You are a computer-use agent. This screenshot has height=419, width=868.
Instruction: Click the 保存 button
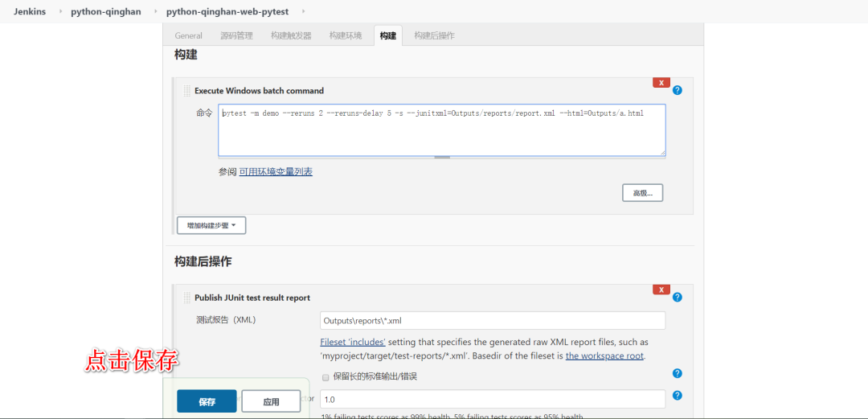click(x=207, y=402)
